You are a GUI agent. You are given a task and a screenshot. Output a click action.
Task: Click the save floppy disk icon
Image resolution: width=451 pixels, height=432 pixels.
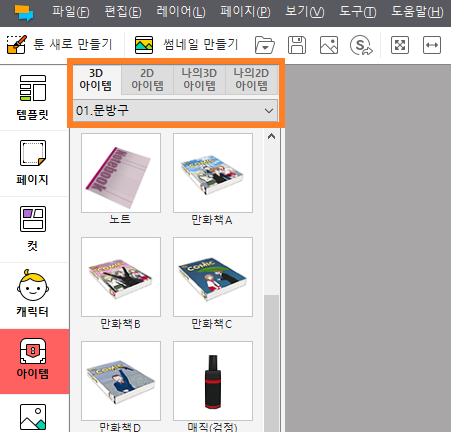click(297, 45)
